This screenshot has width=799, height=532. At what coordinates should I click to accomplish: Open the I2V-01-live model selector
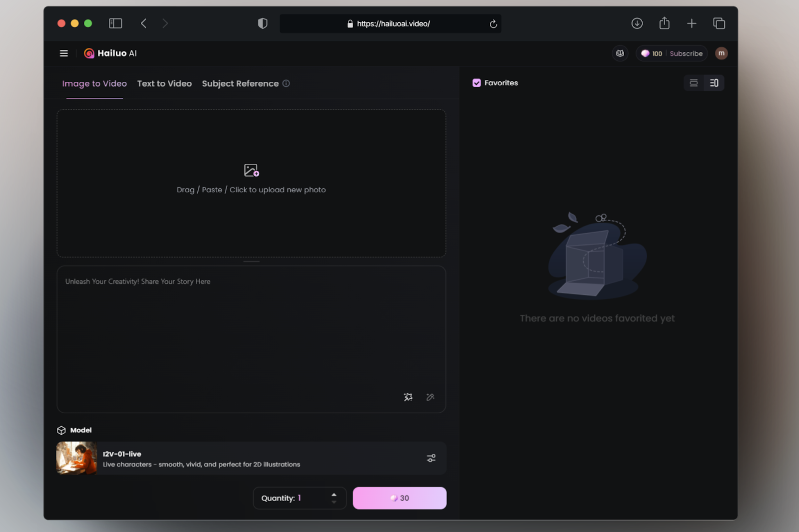(251, 458)
